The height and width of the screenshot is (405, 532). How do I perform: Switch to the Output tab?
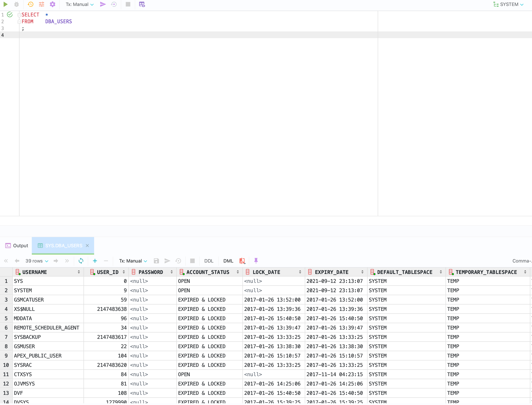(x=17, y=246)
